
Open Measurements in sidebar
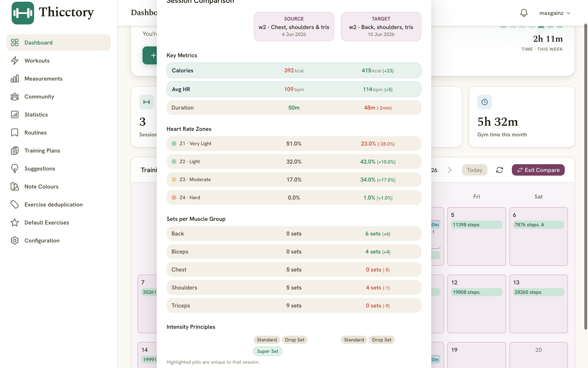[x=59, y=79]
